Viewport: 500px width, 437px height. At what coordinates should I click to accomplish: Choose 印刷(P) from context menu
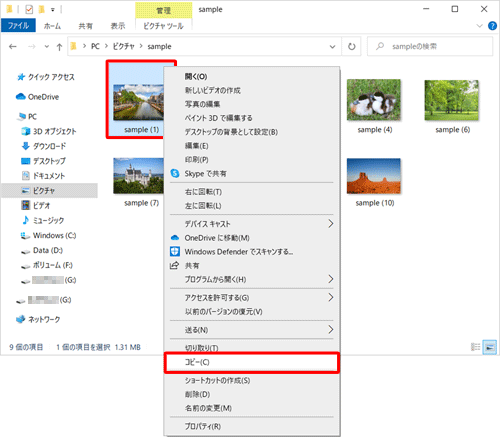pyautogui.click(x=252, y=160)
